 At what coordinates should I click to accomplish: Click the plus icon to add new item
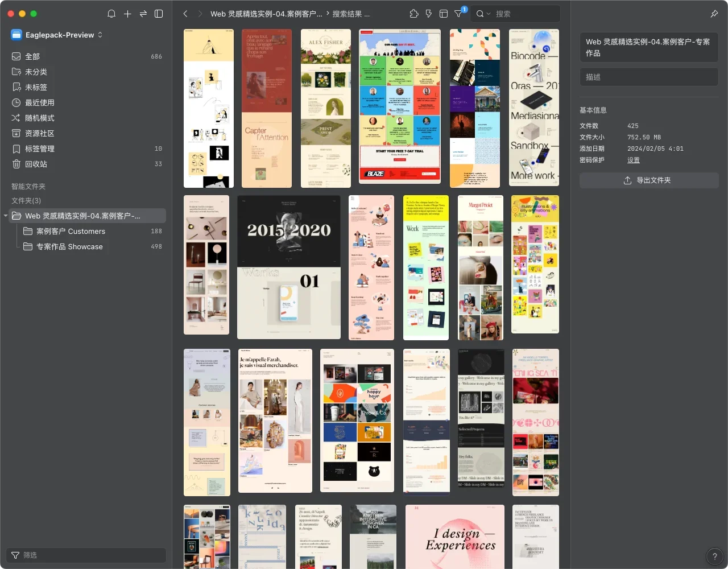pos(127,14)
